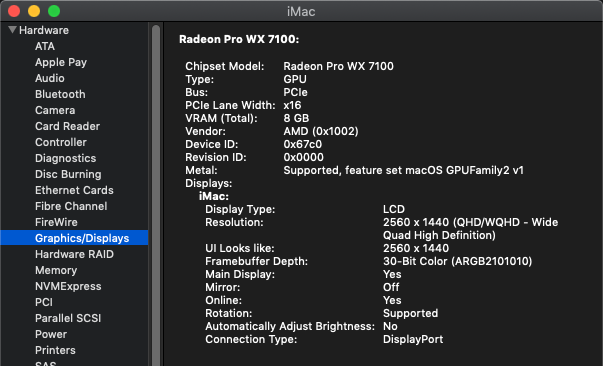Click the Connection Type value DisplayPort

413,339
